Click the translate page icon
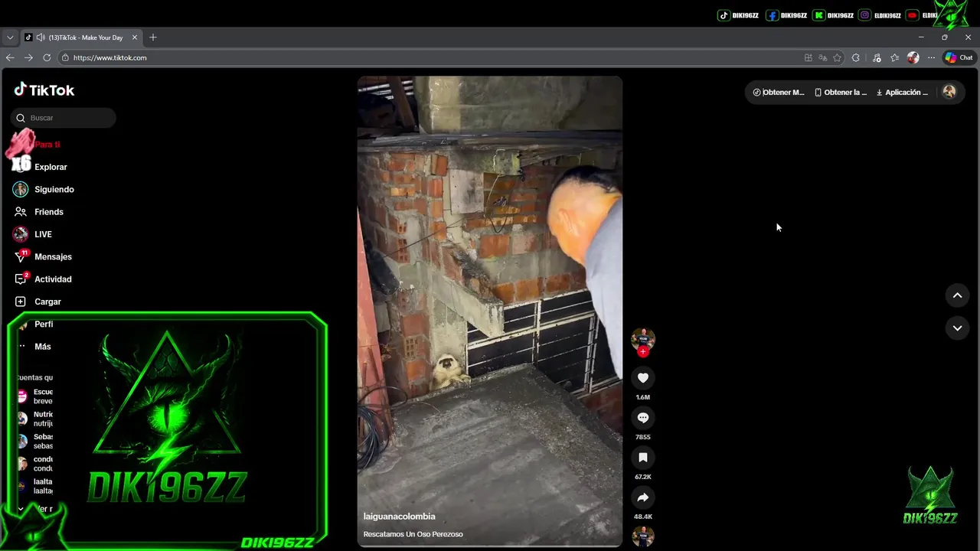The width and height of the screenshot is (980, 551). pos(823,57)
